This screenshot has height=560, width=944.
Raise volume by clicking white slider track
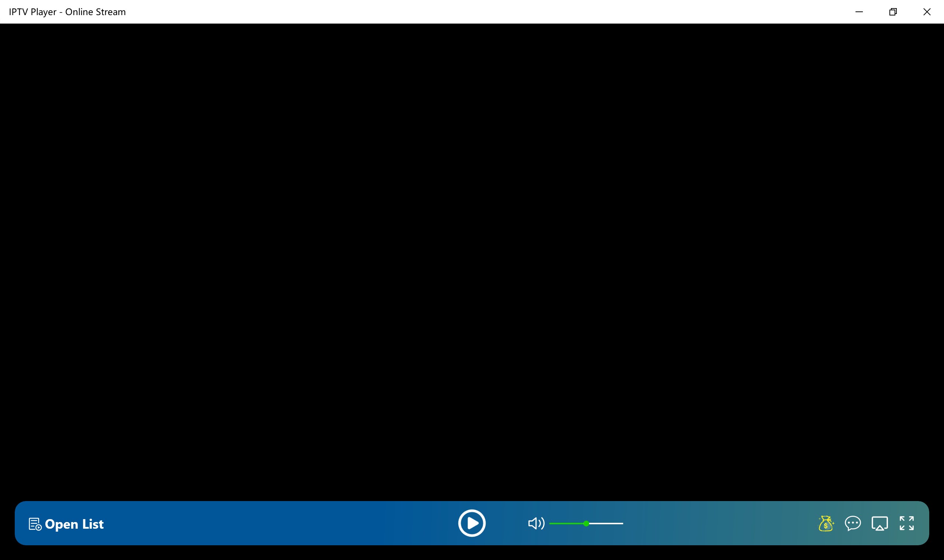(606, 524)
